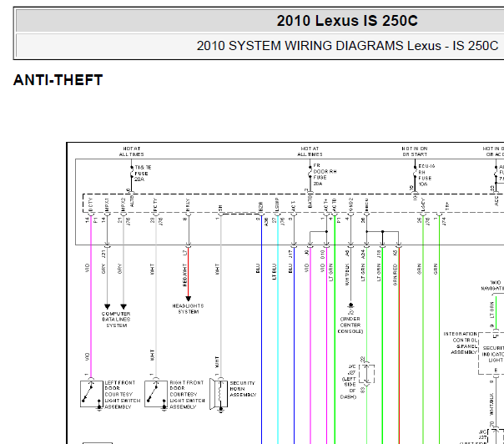Image resolution: width=504 pixels, height=444 pixels.
Task: Click the Computer Data Lines System label
Action: [x=116, y=320]
